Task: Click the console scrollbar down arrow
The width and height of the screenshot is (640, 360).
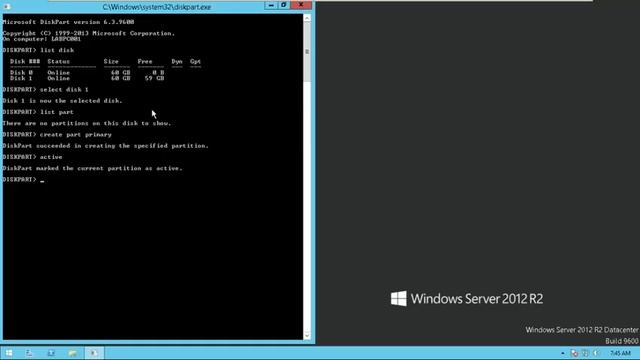Action: 307,336
